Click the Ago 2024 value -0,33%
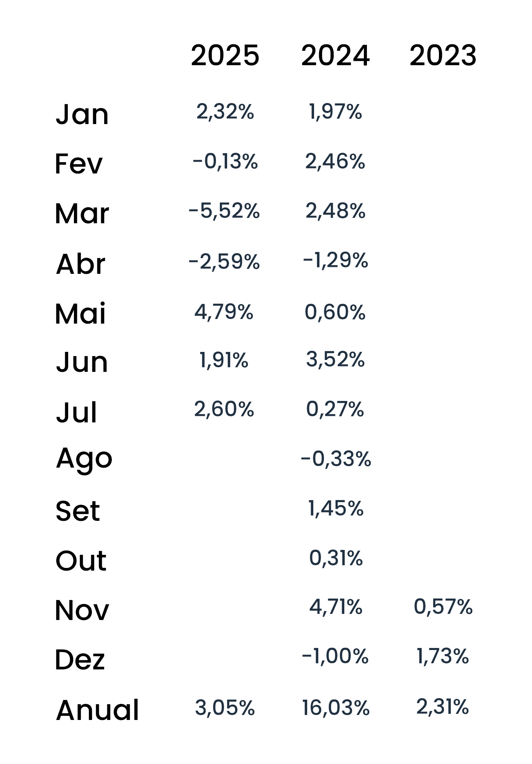The image size is (532, 764). 336,459
